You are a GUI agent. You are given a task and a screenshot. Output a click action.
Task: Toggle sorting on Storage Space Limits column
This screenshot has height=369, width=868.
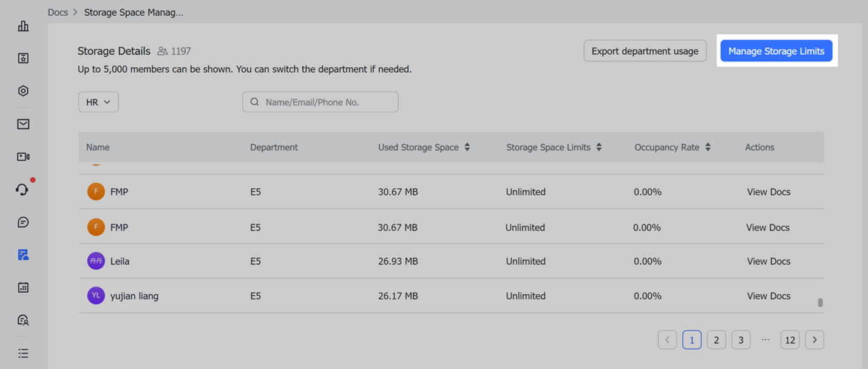coord(599,147)
